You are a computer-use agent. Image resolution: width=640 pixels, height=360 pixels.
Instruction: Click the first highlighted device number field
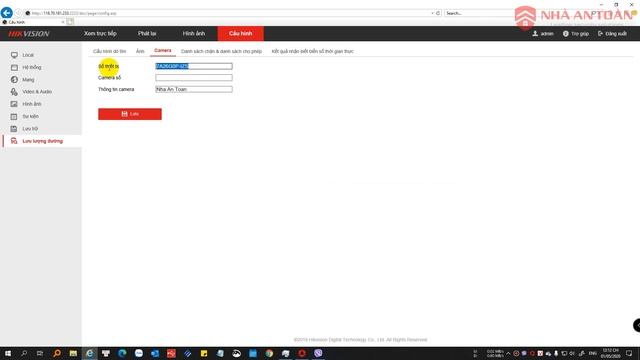(194, 66)
